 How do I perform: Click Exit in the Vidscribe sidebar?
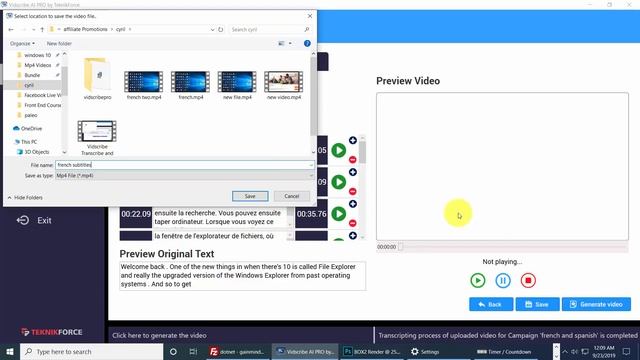(x=34, y=220)
